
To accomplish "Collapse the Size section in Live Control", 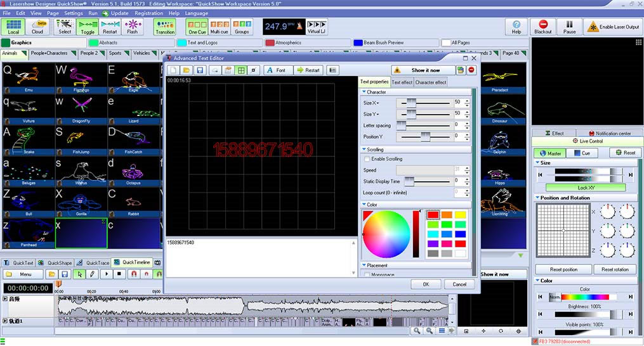I will click(537, 162).
